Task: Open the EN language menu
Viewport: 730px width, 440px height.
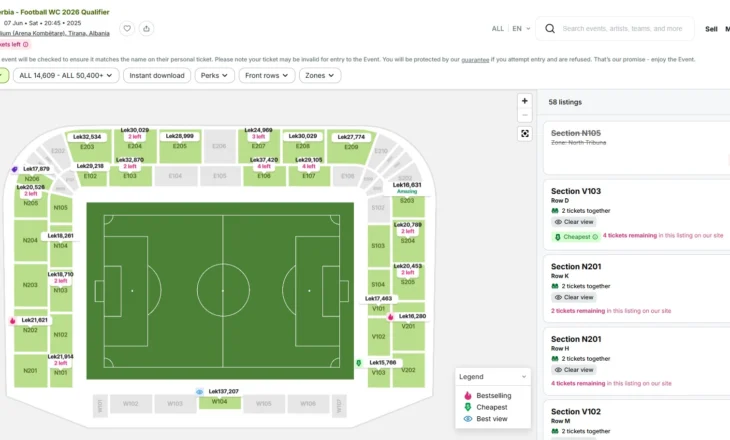Action: pos(521,29)
